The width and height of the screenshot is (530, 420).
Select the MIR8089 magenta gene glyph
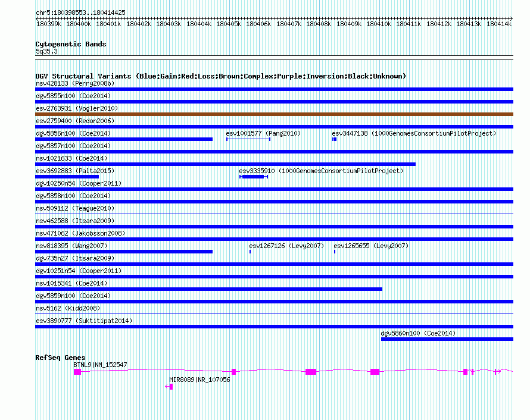(169, 387)
